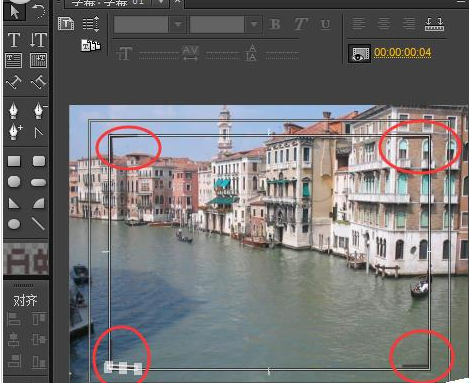Screen dimensions: 469x383
Task: Click the title style preview thumbnail
Action: 26,259
